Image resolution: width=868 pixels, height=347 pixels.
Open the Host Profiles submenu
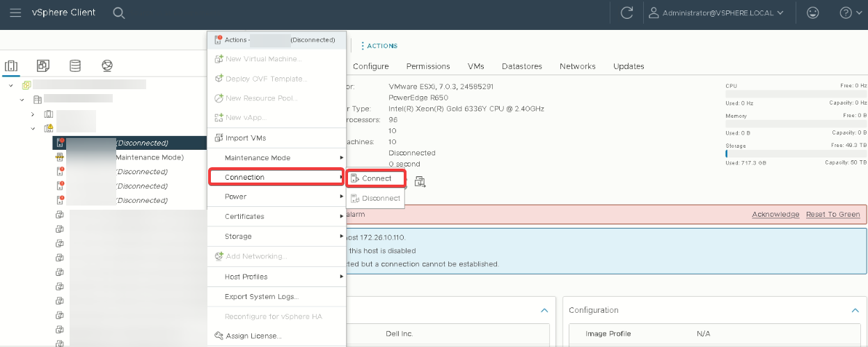[276, 277]
